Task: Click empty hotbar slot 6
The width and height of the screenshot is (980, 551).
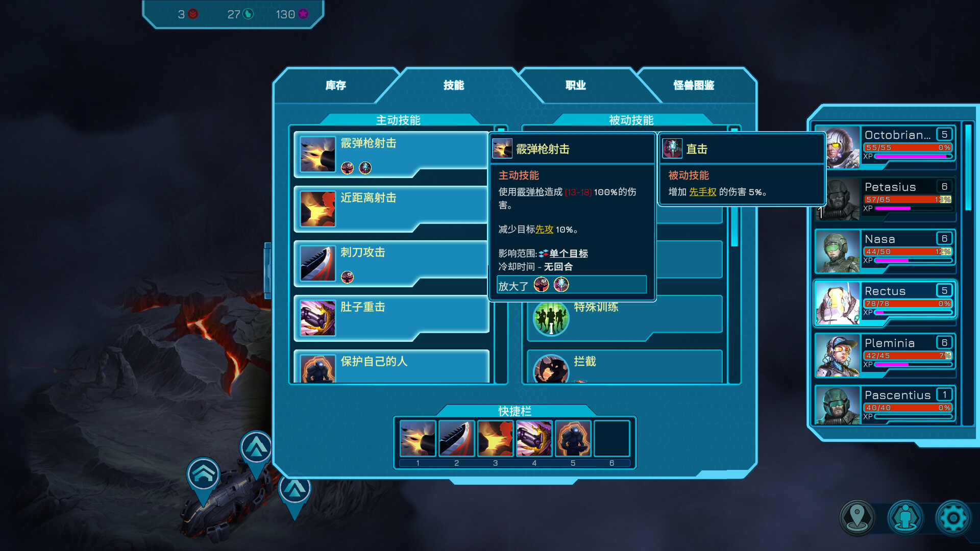Action: [611, 438]
